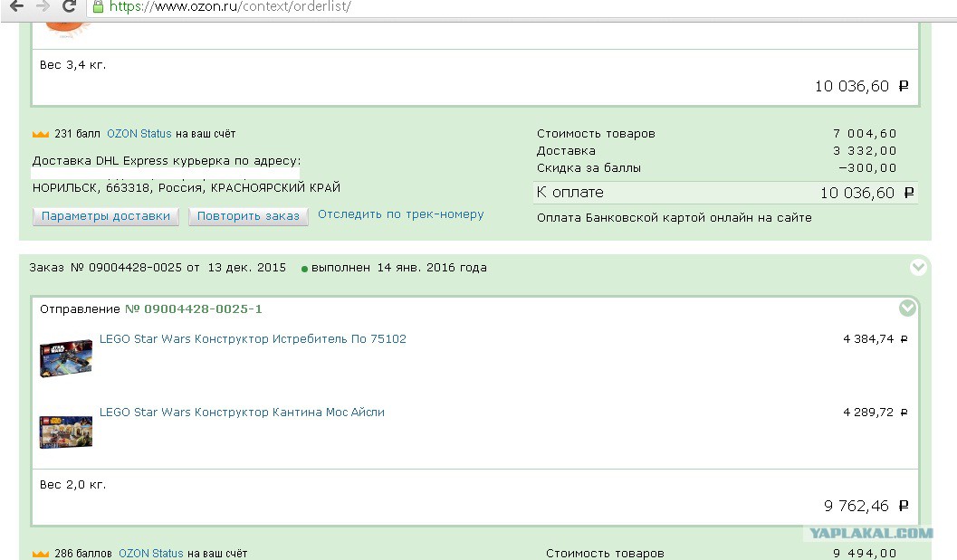Select the Заказ № 09004428-0025 header text
The image size is (957, 560).
[106, 268]
